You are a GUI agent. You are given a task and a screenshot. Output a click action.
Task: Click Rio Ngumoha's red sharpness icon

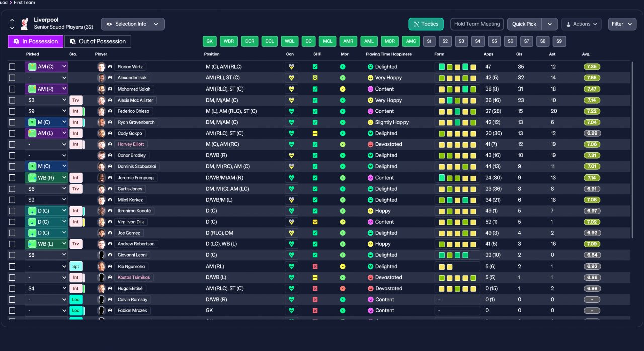click(315, 266)
